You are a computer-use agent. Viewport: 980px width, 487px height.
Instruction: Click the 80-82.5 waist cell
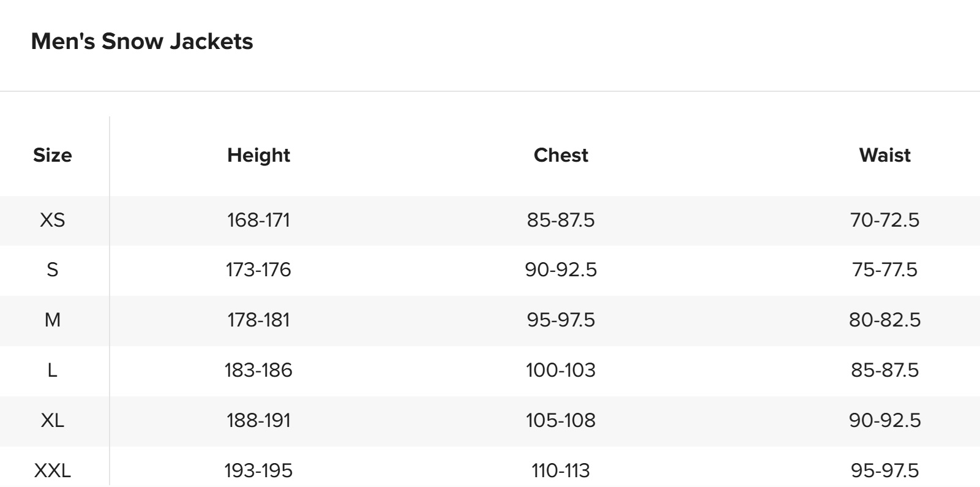pyautogui.click(x=885, y=320)
